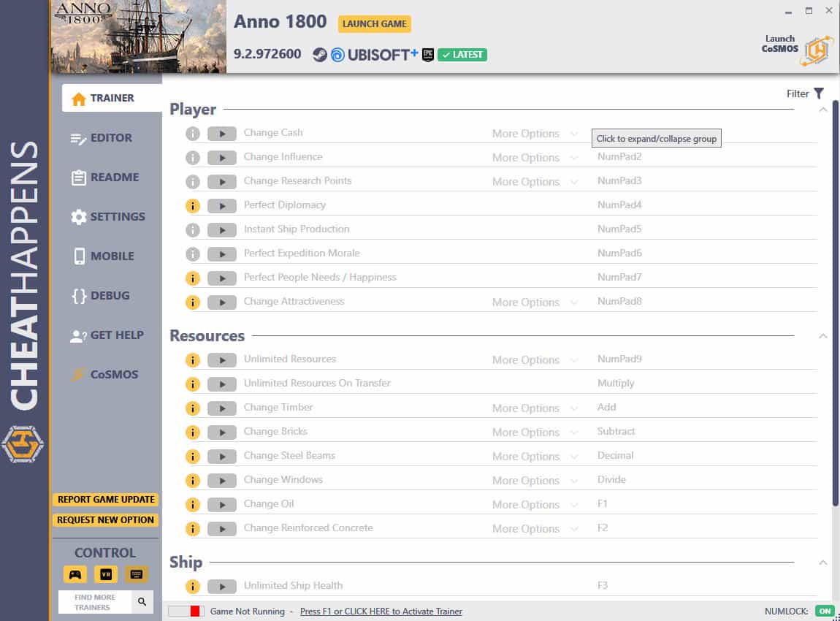
Task: Show info for Perfect Diplomacy
Action: [193, 206]
